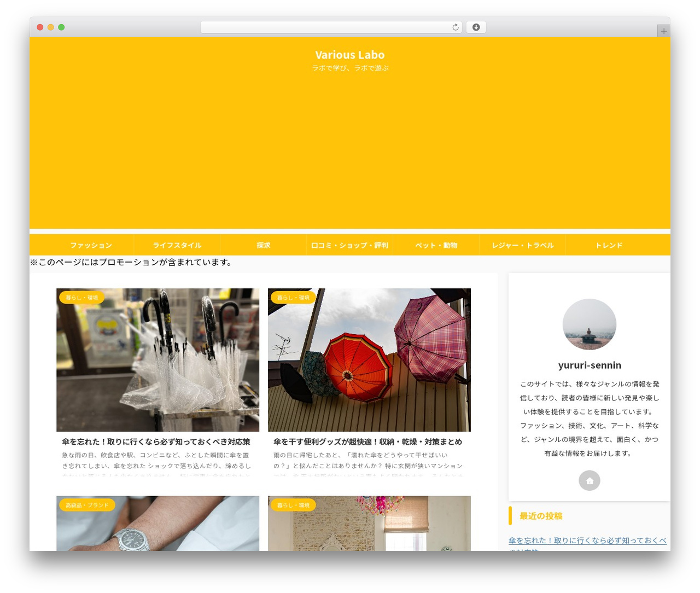The width and height of the screenshot is (700, 593).
Task: Click the 最近の投稿 sidebar heading
Action: (x=541, y=516)
